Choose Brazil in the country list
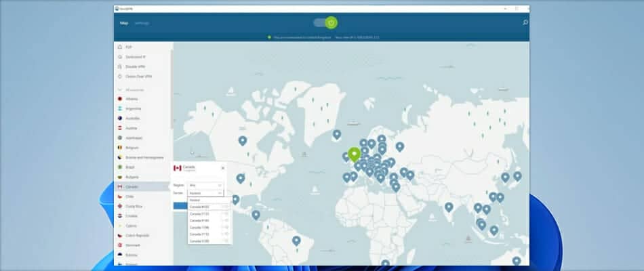 pos(143,167)
